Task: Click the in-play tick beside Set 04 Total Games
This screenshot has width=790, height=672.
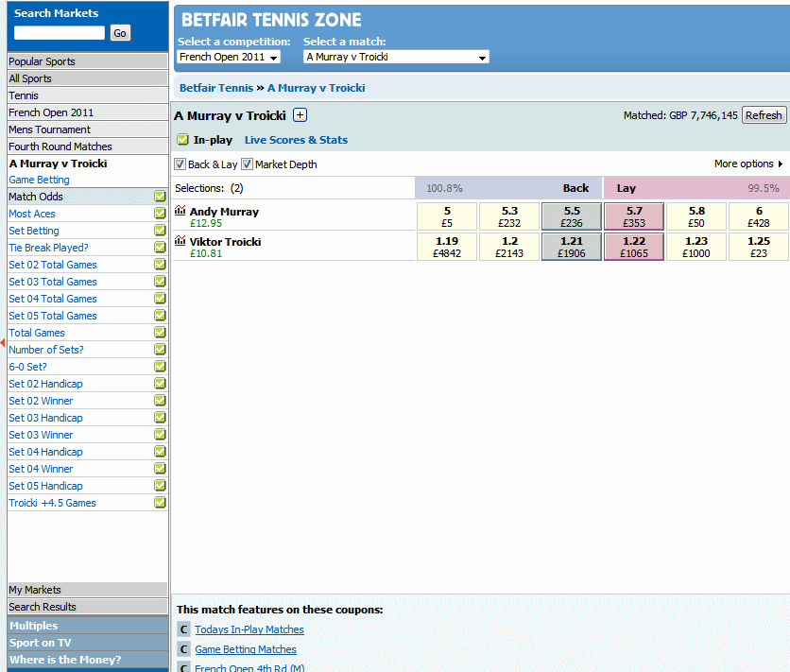Action: tap(161, 299)
